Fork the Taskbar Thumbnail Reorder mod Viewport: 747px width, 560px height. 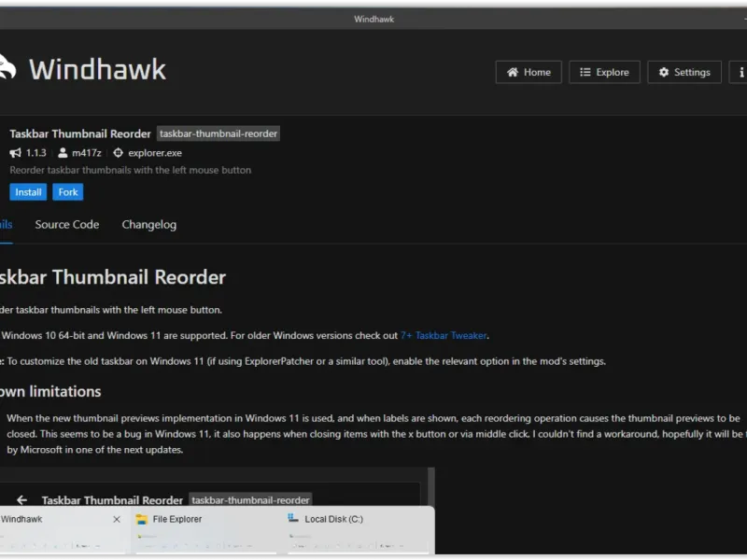click(67, 192)
